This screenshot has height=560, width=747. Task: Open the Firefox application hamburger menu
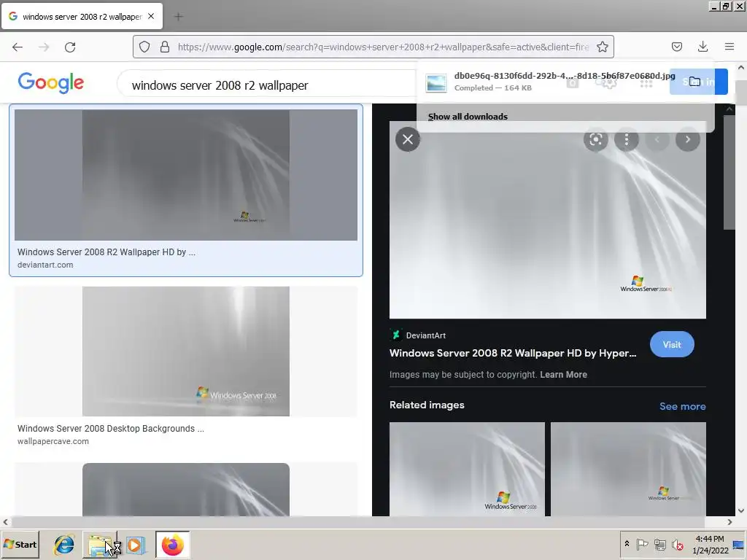pyautogui.click(x=729, y=47)
